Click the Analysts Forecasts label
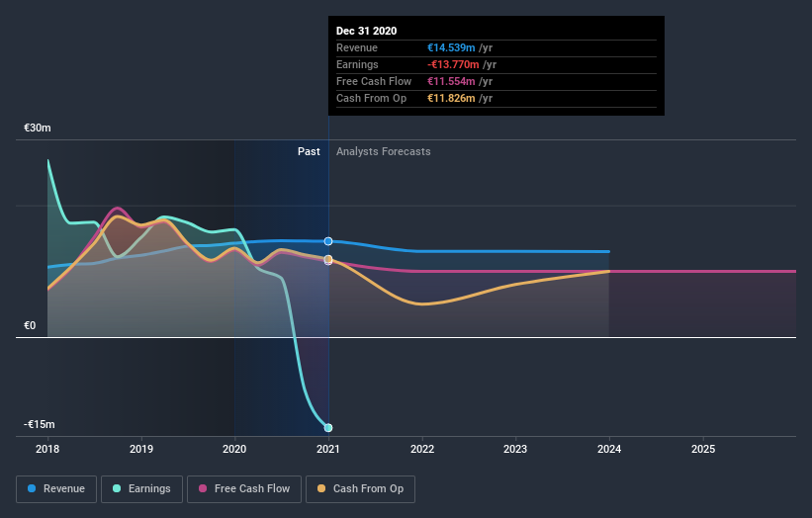The height and width of the screenshot is (518, 812). tap(383, 151)
